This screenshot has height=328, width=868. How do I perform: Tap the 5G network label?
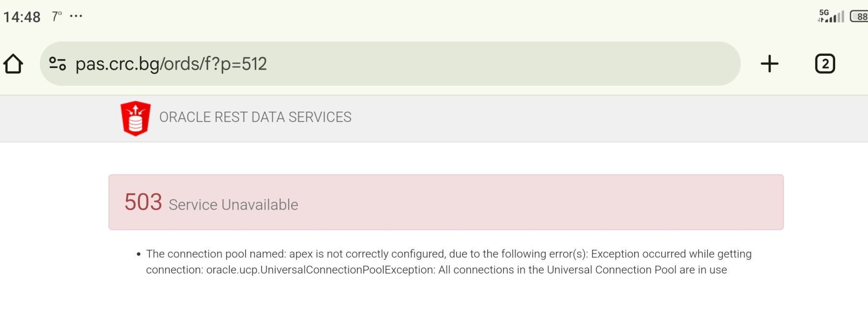(x=824, y=12)
